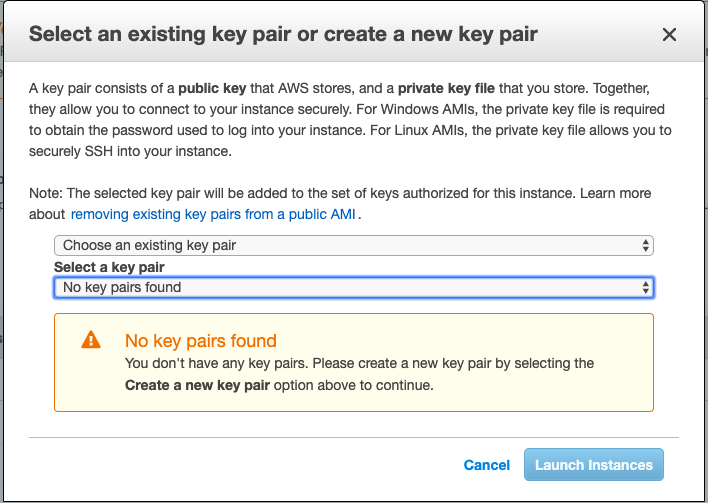Click the bold 'public key' text
The image size is (708, 503).
(x=212, y=88)
